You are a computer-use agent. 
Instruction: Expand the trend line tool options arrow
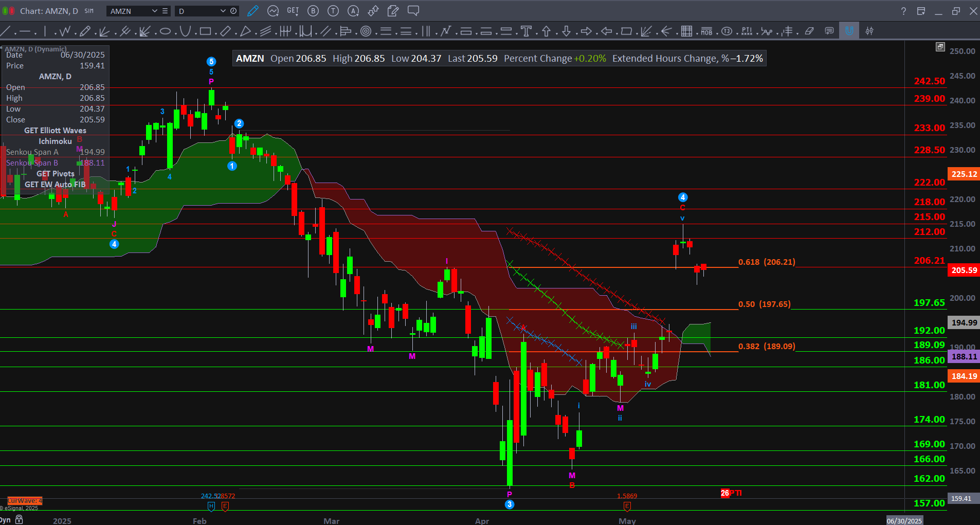15,33
